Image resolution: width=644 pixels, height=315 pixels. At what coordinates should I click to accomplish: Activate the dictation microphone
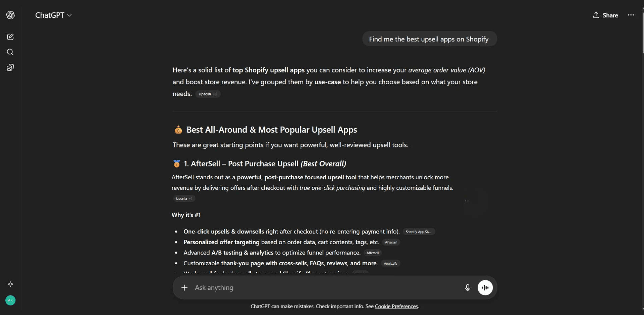tap(468, 288)
